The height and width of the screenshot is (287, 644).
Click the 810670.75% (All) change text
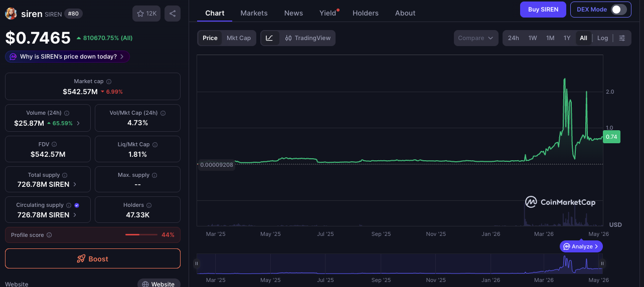click(104, 38)
